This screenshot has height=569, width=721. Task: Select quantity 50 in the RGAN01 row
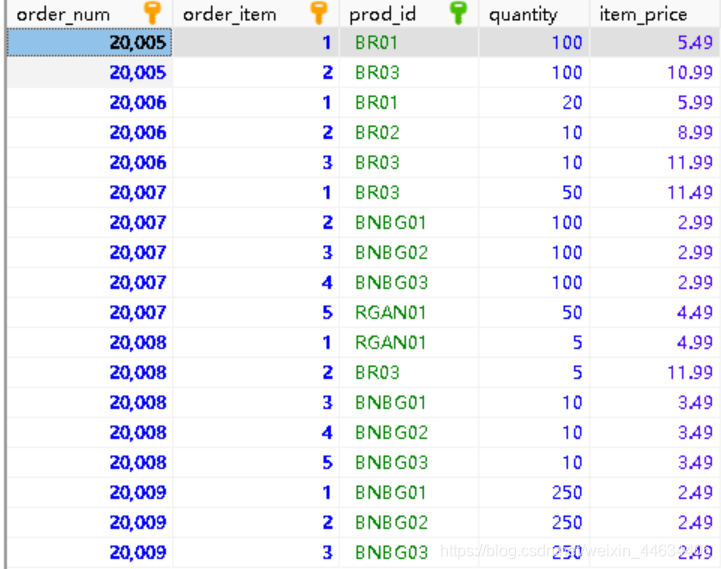coord(534,312)
